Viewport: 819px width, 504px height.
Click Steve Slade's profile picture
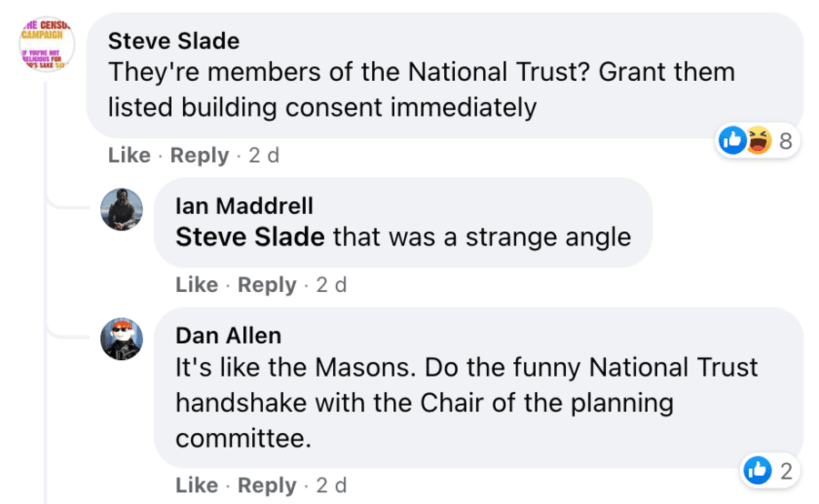46,43
